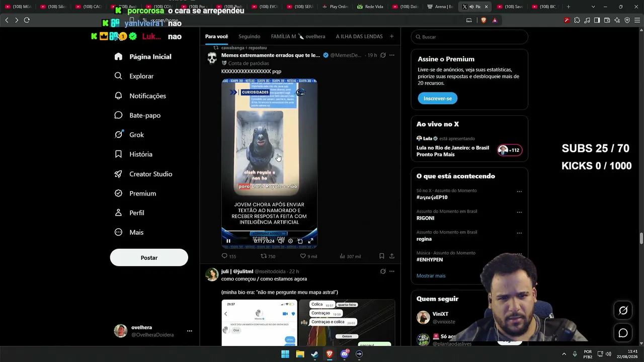Open Creator Studio

tap(143, 174)
